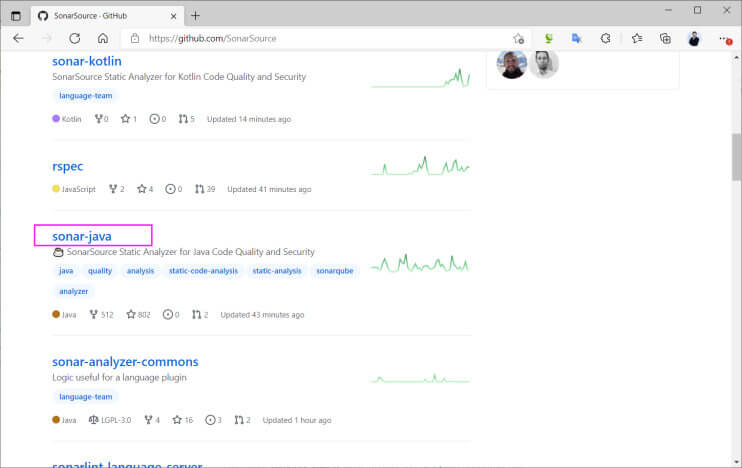742x468 pixels.
Task: Open a new tab with plus button
Action: click(x=195, y=16)
